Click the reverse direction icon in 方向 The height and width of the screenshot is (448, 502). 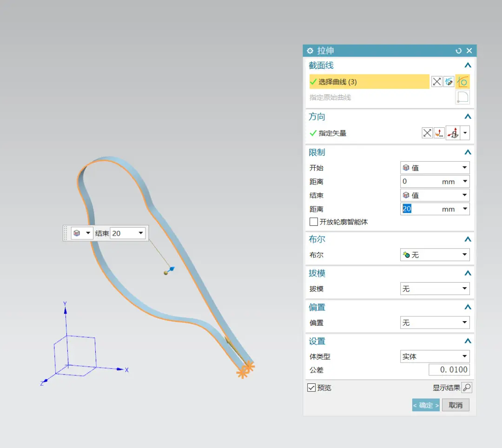click(427, 133)
